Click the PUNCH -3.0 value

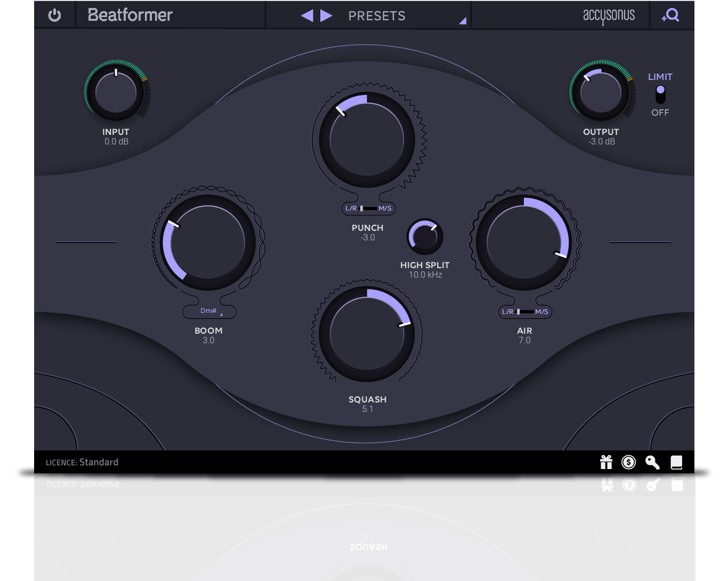tap(368, 238)
